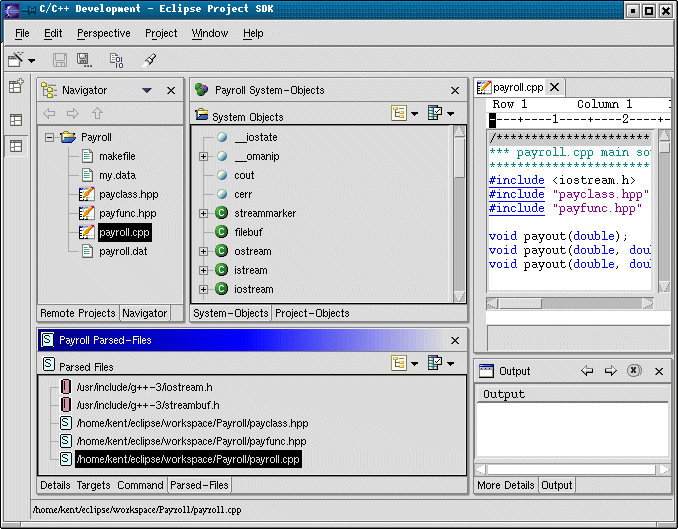Open the Perspective menu
Screen dimensions: 678x529
point(103,33)
